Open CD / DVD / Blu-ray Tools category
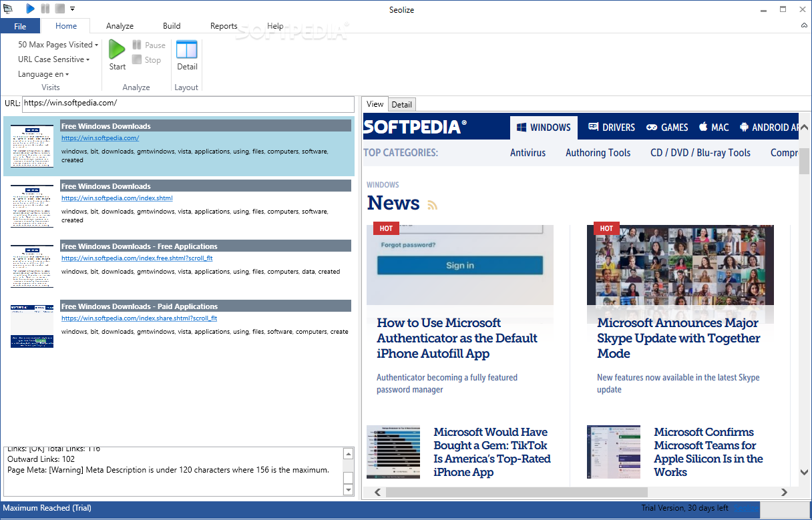 (x=700, y=153)
